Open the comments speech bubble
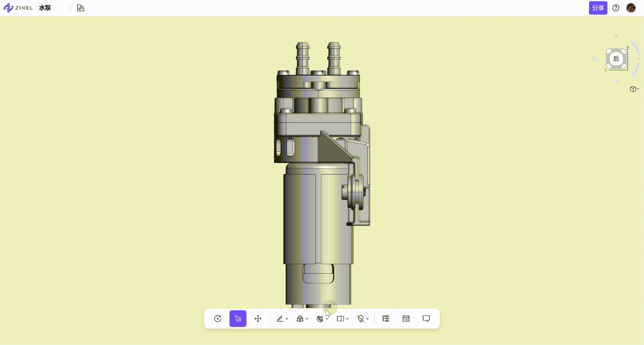Viewport: 644px width, 345px height. (426, 318)
